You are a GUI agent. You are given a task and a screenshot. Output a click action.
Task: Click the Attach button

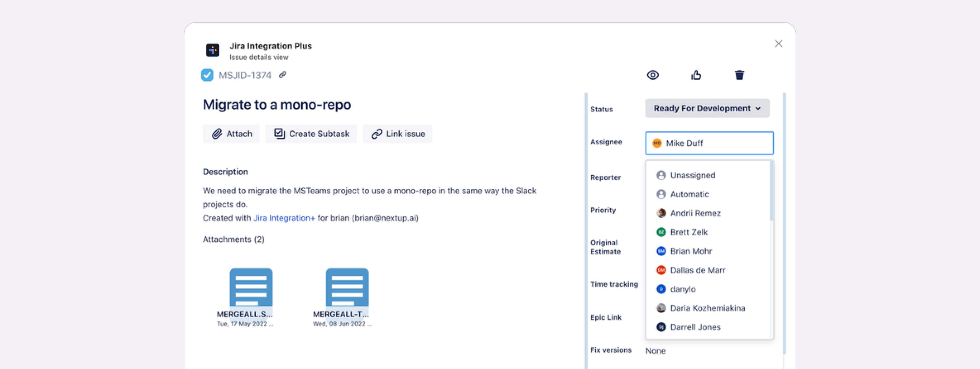[231, 134]
